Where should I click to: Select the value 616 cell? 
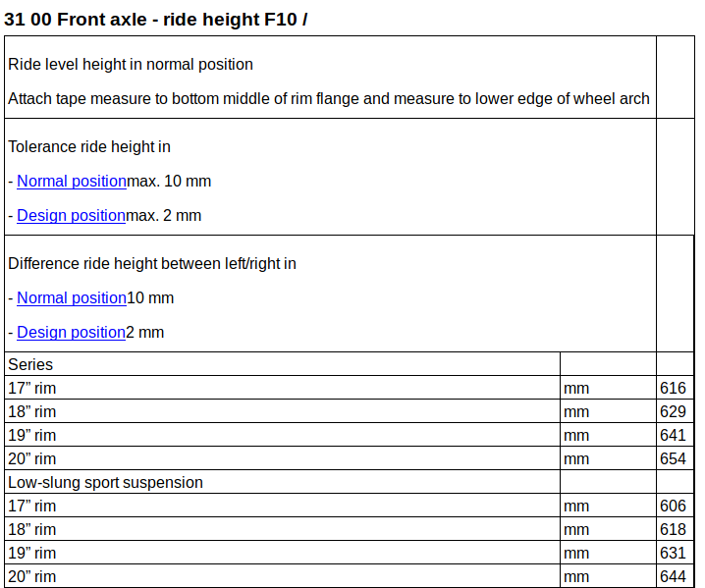(x=673, y=388)
